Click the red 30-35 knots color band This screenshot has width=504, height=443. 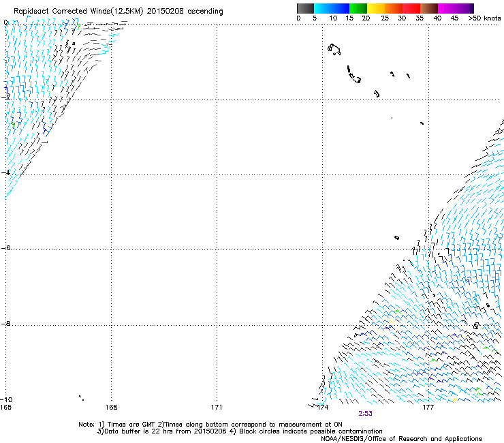point(411,8)
